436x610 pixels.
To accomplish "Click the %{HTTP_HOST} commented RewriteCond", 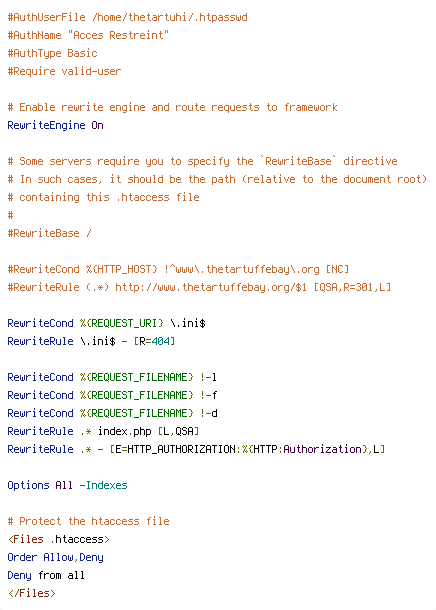I will (179, 269).
